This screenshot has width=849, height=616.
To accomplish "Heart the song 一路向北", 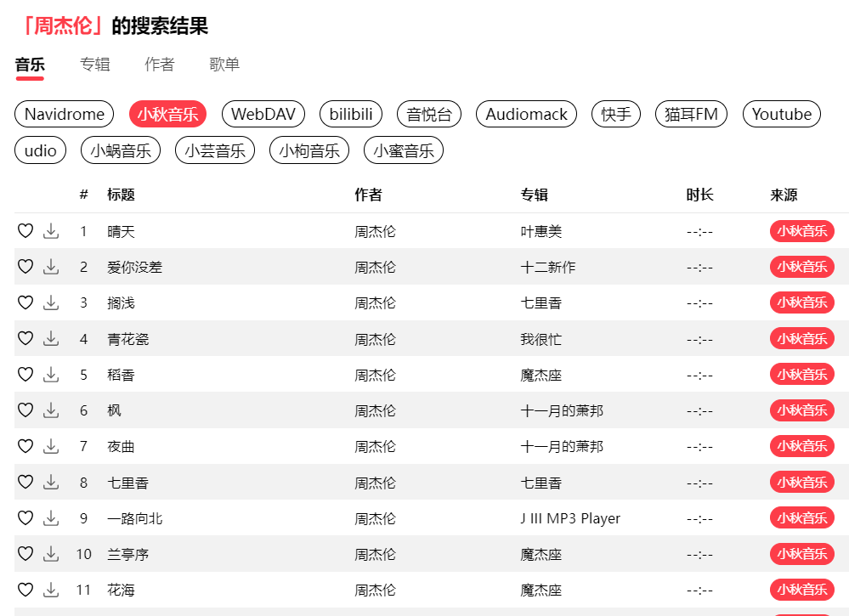I will click(x=25, y=518).
